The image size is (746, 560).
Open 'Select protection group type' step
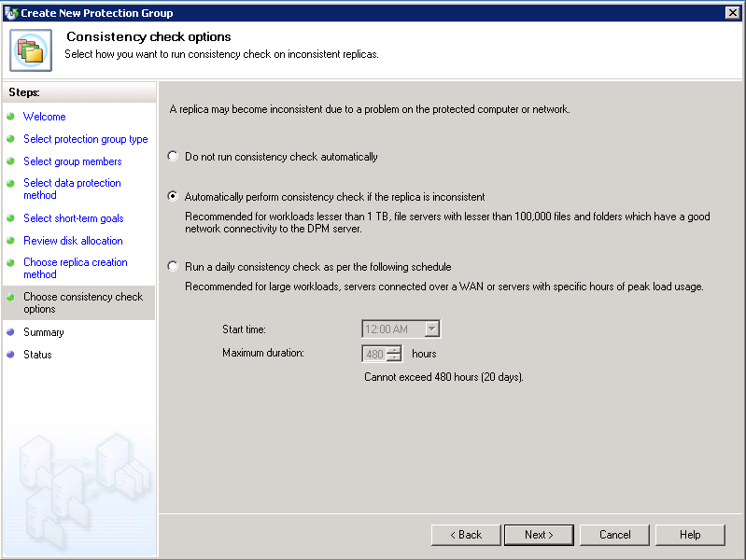[86, 139]
